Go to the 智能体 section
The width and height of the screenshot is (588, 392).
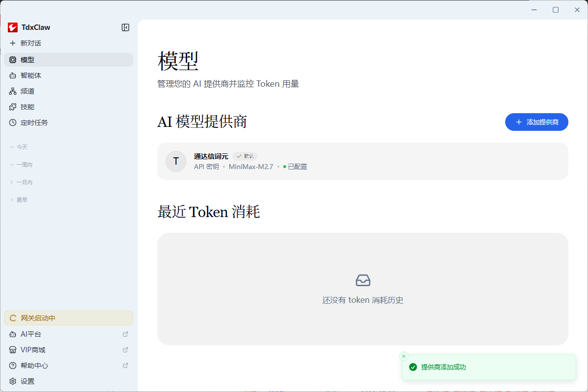point(69,75)
